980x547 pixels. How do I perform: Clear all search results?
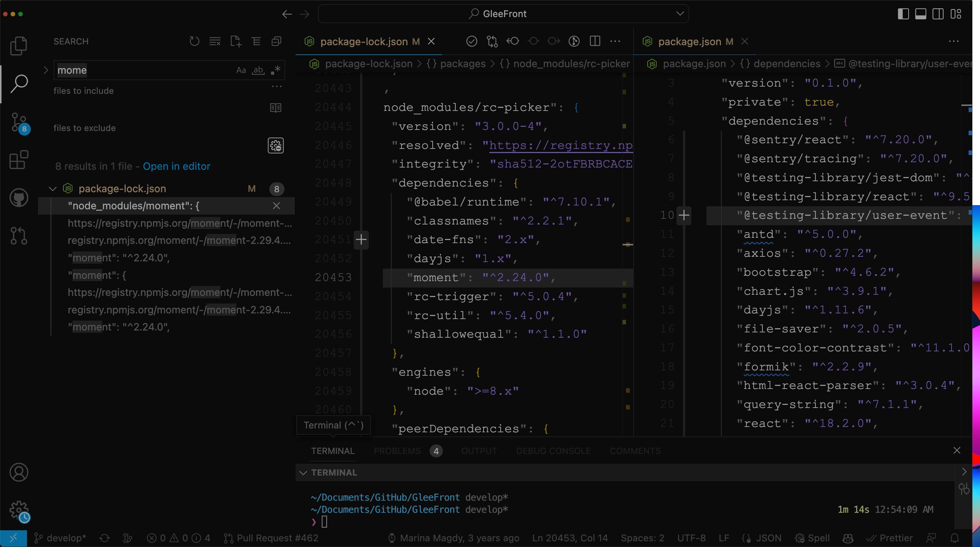[215, 41]
